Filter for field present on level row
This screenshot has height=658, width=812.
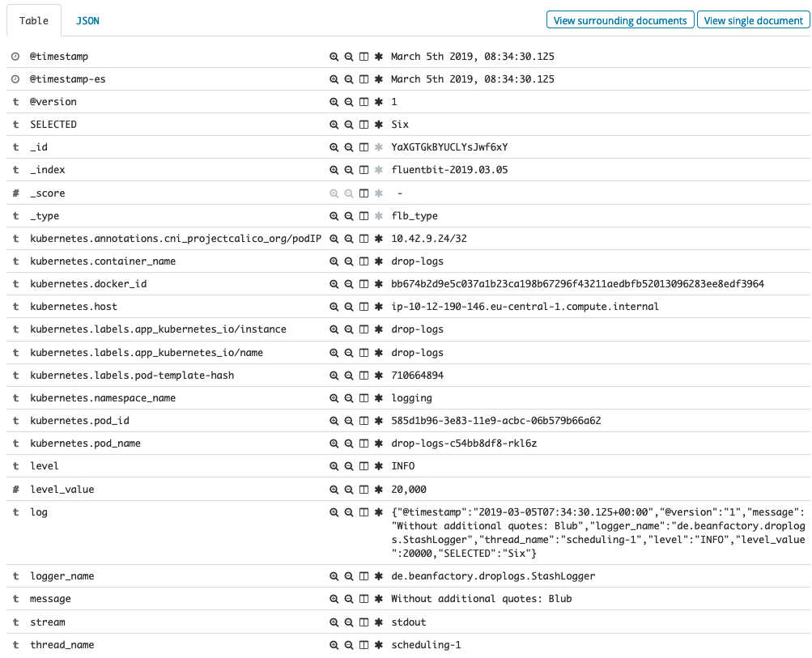click(x=379, y=466)
